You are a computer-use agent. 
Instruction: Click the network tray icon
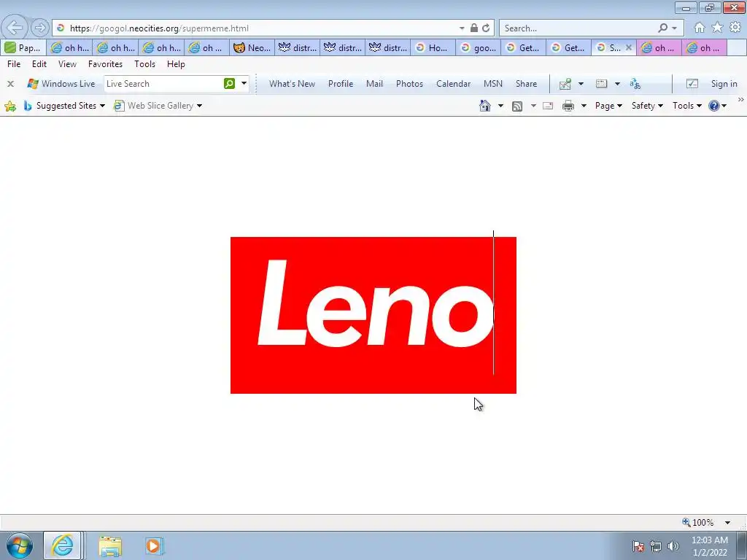[656, 546]
